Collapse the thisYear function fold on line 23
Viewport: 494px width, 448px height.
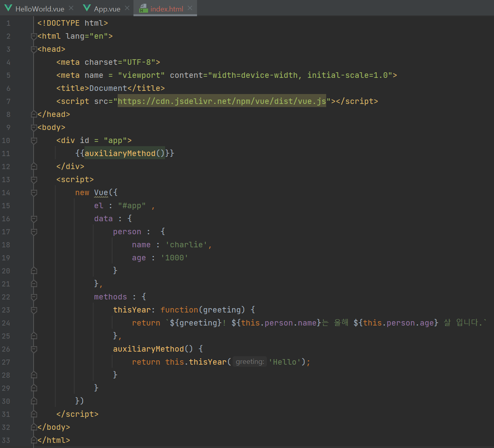(x=34, y=310)
